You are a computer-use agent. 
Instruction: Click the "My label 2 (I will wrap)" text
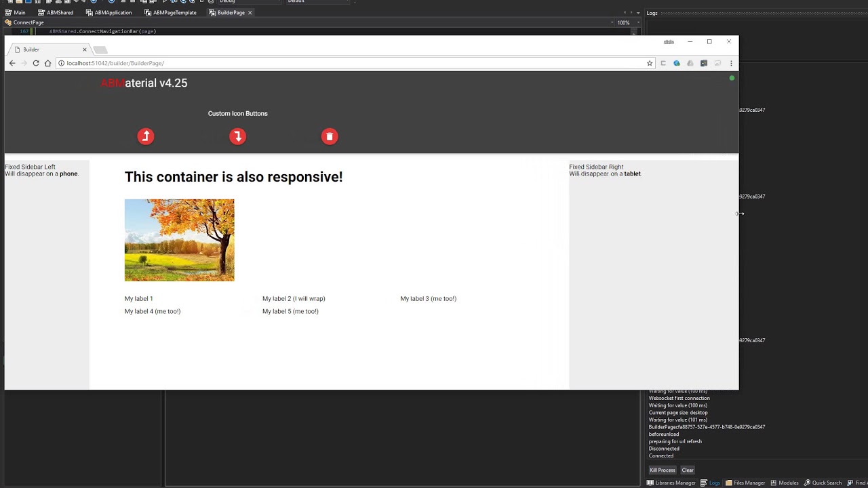[294, 299]
